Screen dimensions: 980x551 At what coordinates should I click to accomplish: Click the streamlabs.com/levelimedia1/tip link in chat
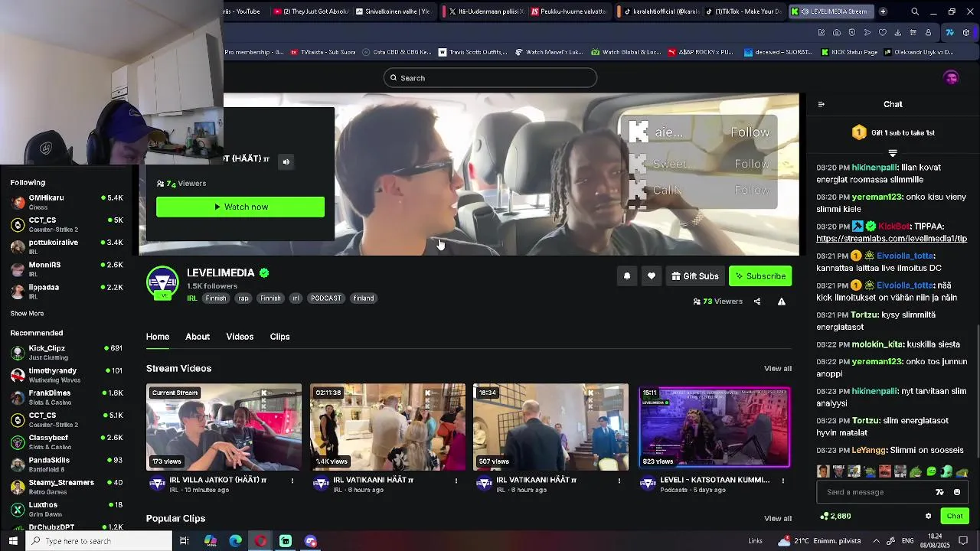891,239
